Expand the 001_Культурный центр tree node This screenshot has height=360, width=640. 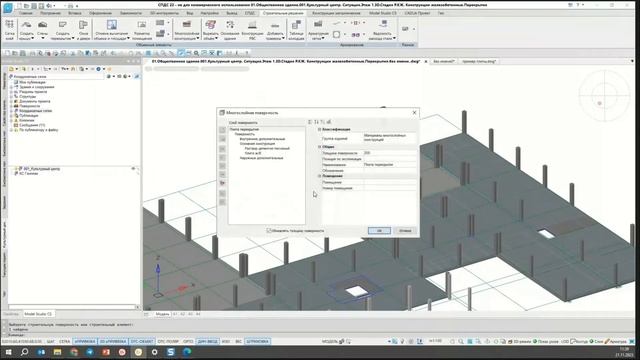pyautogui.click(x=16, y=169)
